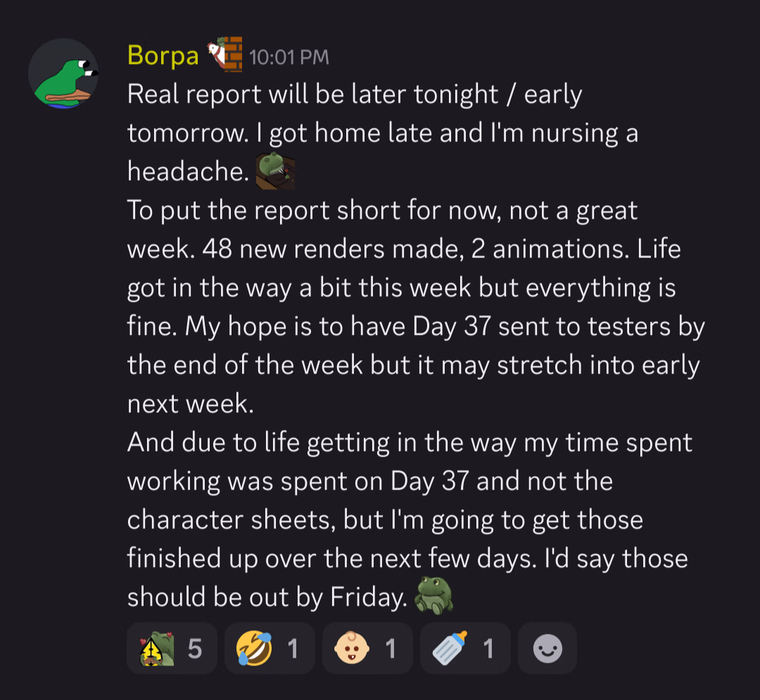
Task: Click the line reading "next week."
Action: pyautogui.click(x=189, y=405)
